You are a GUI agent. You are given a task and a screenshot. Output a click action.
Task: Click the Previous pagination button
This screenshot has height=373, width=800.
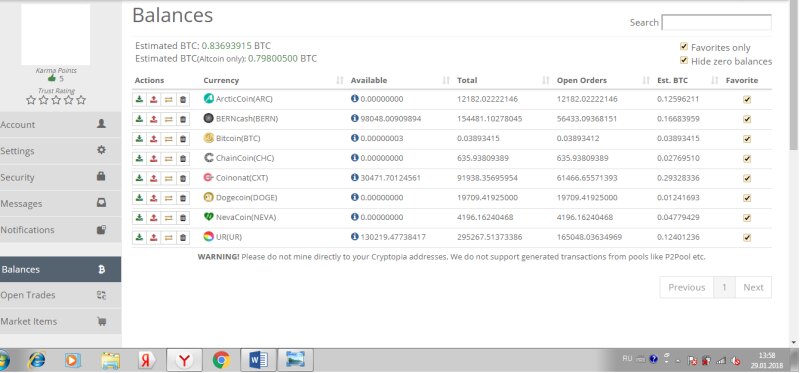click(x=687, y=287)
